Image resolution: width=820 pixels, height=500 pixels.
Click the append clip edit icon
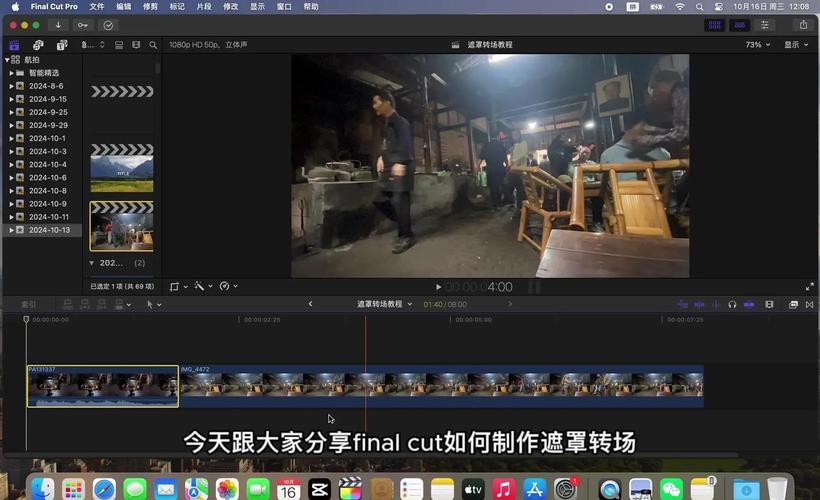[x=102, y=304]
